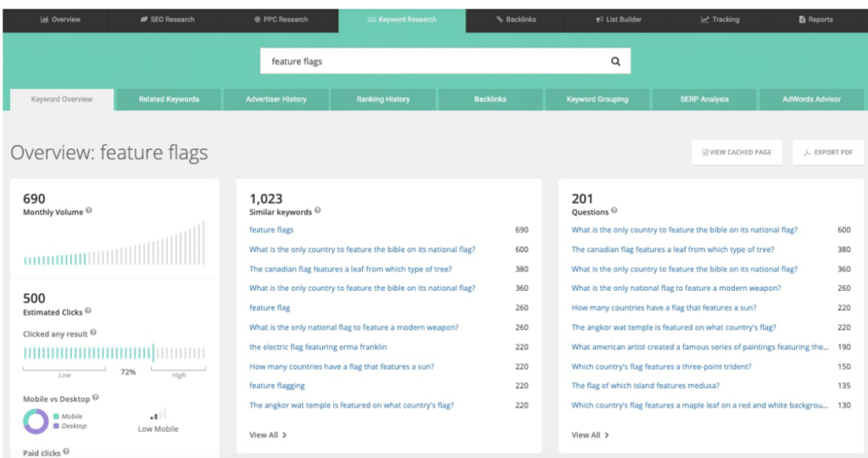Viewport: 868px width, 458px height.
Task: Switch to Keyword Grouping sub-tab
Action: 598,100
